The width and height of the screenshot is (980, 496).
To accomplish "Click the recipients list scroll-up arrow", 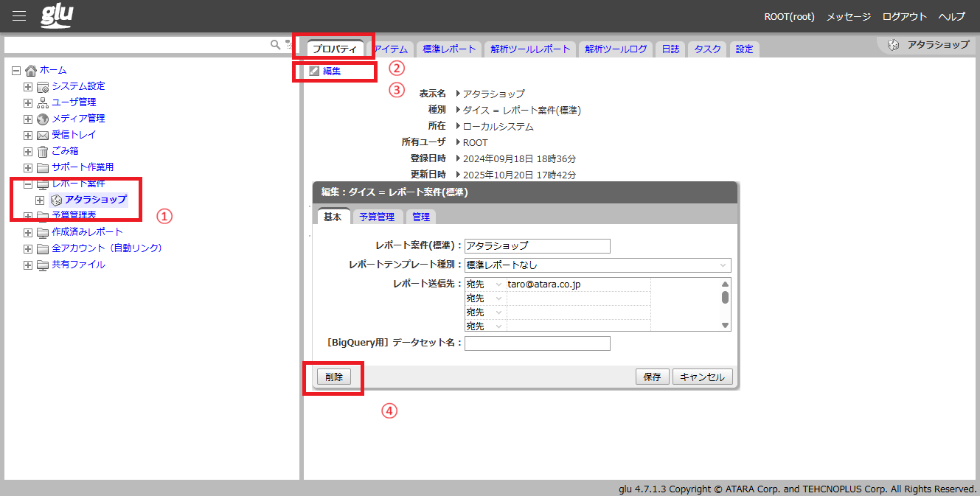I will tap(725, 284).
